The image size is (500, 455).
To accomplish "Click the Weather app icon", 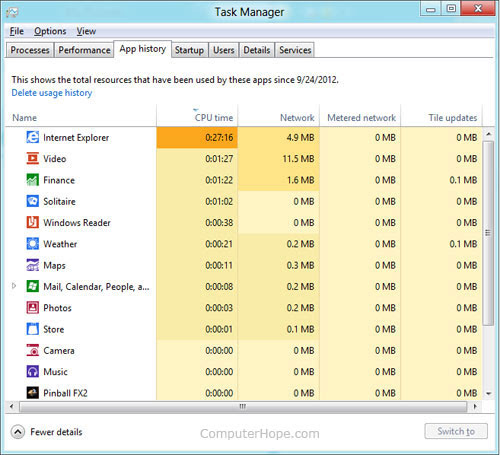I will [33, 244].
